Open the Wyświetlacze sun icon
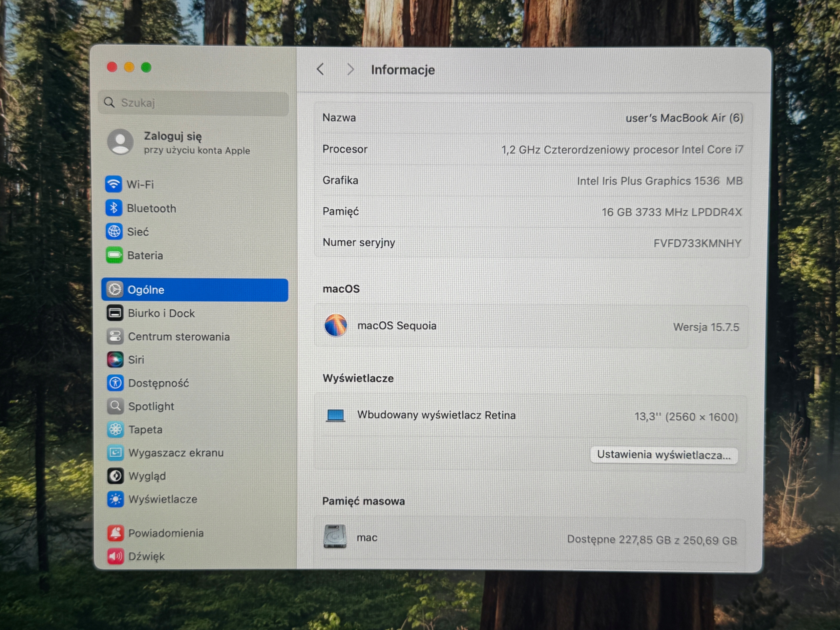 (115, 499)
